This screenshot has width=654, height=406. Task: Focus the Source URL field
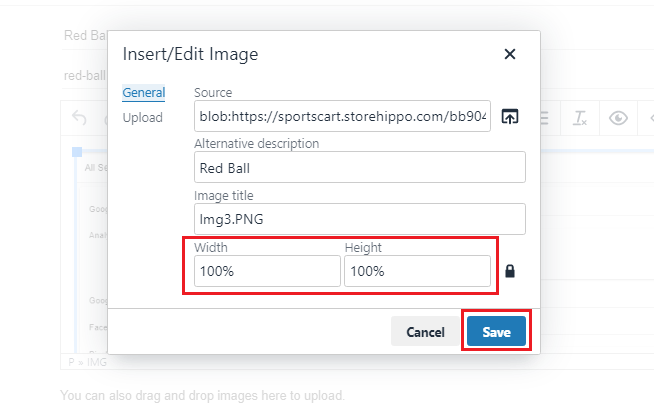point(342,116)
